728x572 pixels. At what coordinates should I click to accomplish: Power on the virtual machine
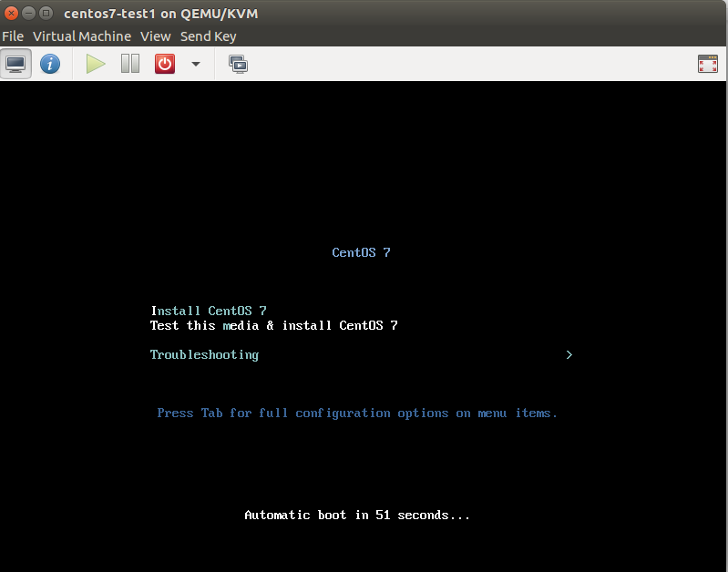(x=96, y=64)
